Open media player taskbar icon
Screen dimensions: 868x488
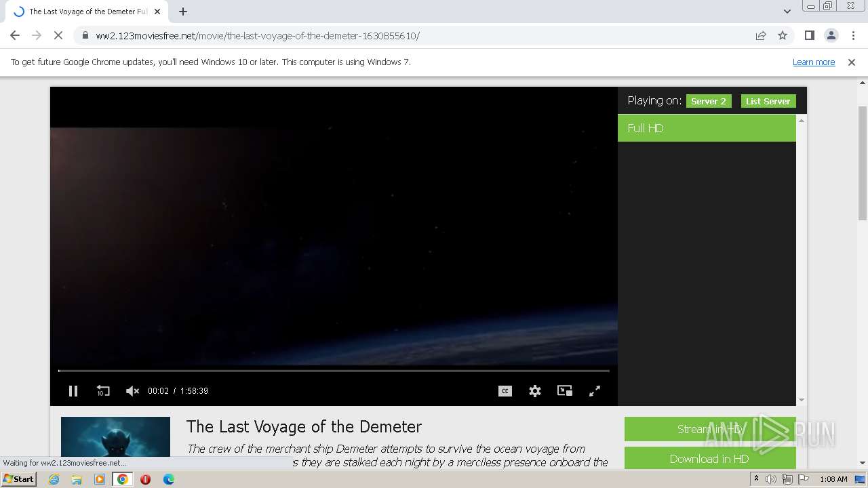point(100,479)
